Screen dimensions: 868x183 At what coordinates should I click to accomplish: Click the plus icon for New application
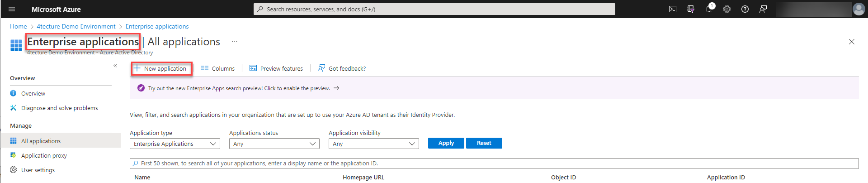(137, 68)
